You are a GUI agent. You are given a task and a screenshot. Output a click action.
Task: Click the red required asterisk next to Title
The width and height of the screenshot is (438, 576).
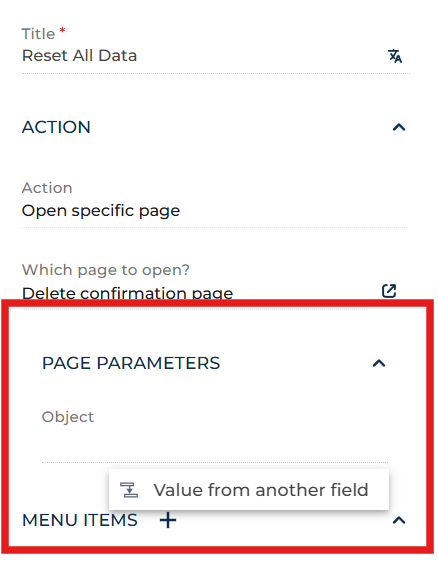coord(62,30)
